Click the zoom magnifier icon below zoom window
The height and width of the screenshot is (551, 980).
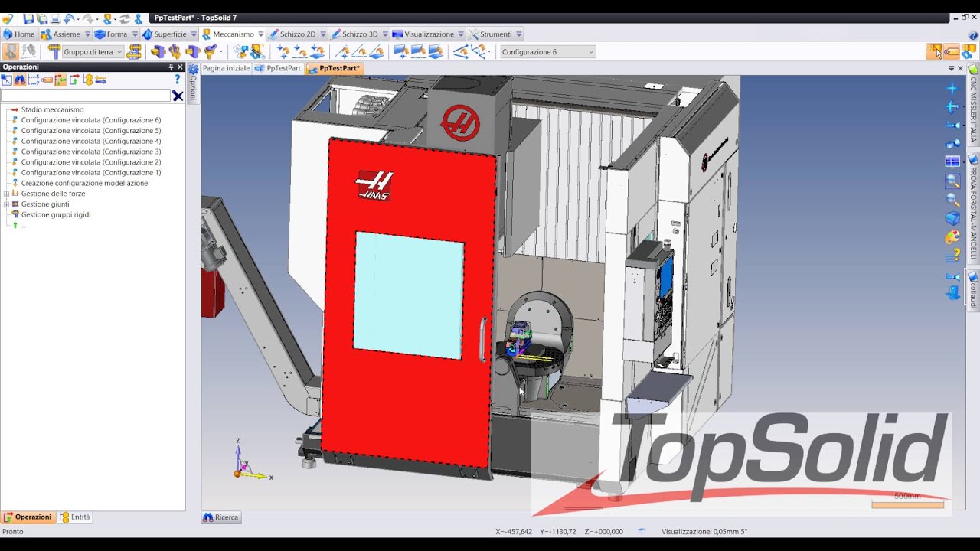pyautogui.click(x=952, y=199)
